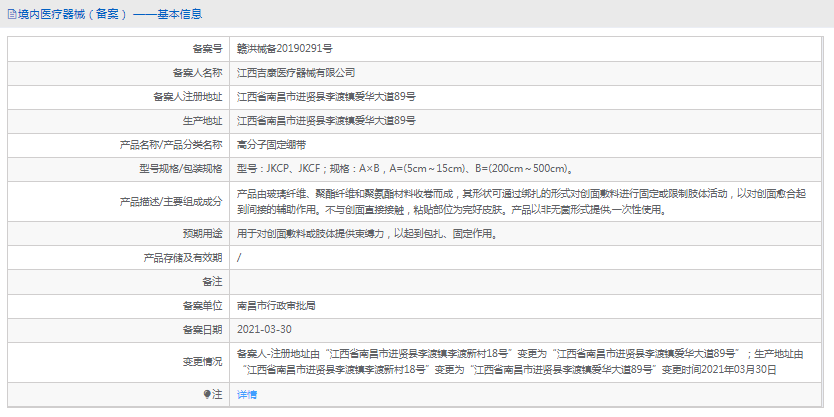The image size is (834, 417).
Task: Click the 备案单位 row label
Action: [x=202, y=306]
